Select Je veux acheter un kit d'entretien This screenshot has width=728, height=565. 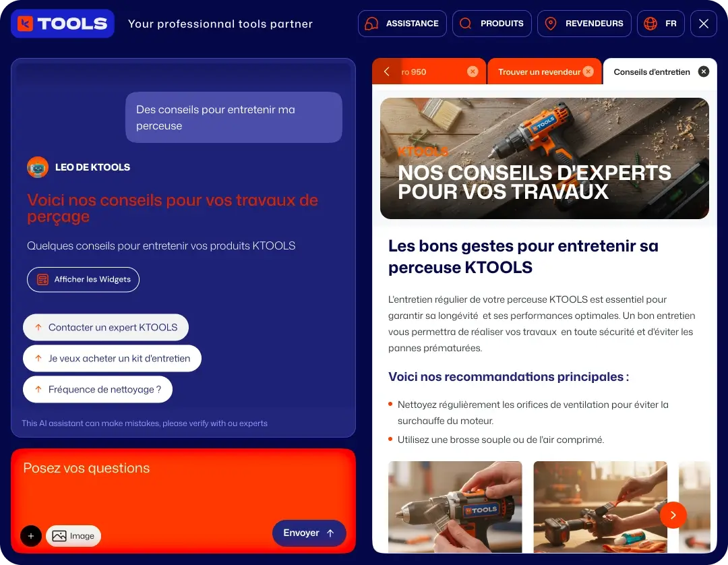[112, 359]
